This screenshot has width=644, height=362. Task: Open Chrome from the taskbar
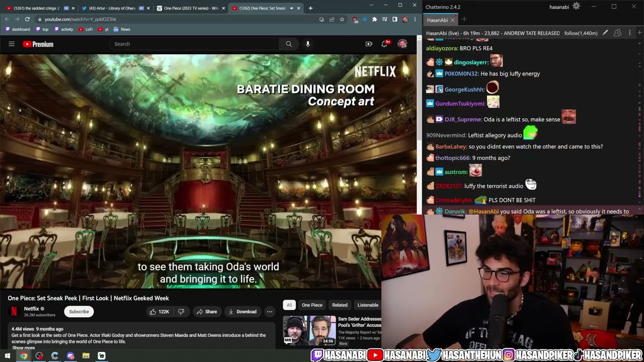tap(23, 356)
